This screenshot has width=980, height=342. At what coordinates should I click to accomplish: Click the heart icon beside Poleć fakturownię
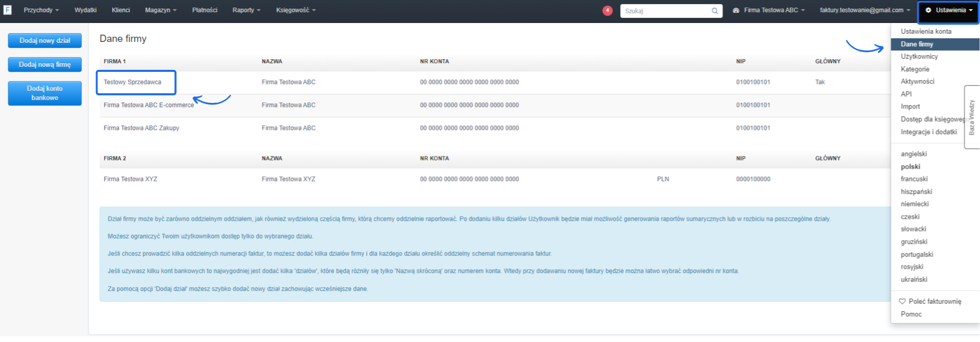coord(902,301)
